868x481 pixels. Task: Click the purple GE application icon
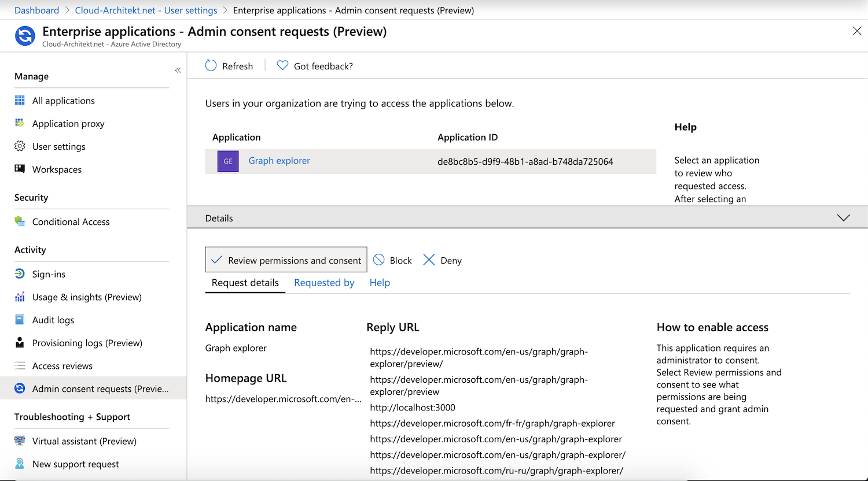click(228, 161)
